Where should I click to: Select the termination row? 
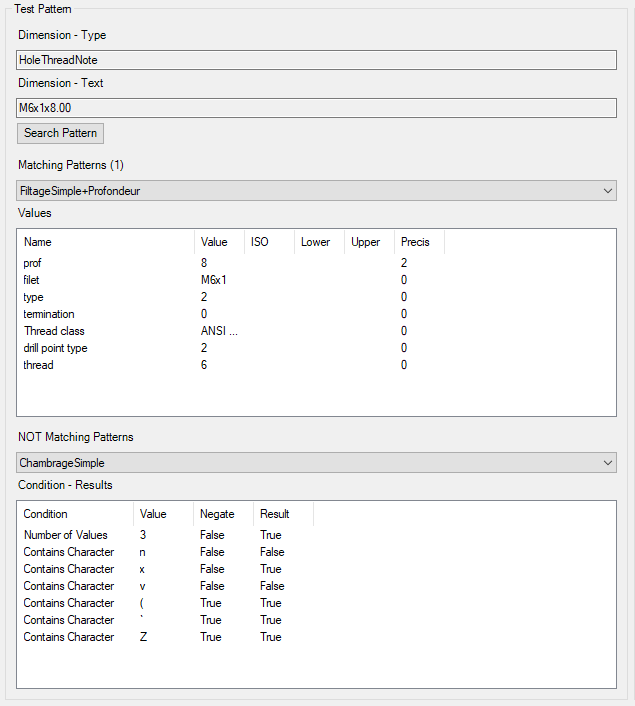(49, 314)
